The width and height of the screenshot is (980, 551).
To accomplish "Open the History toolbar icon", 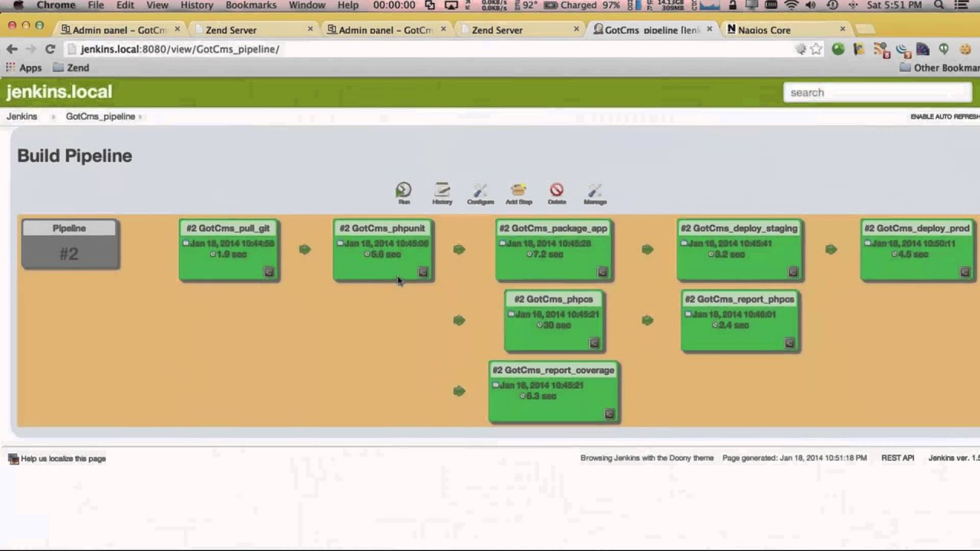I will pos(442,193).
